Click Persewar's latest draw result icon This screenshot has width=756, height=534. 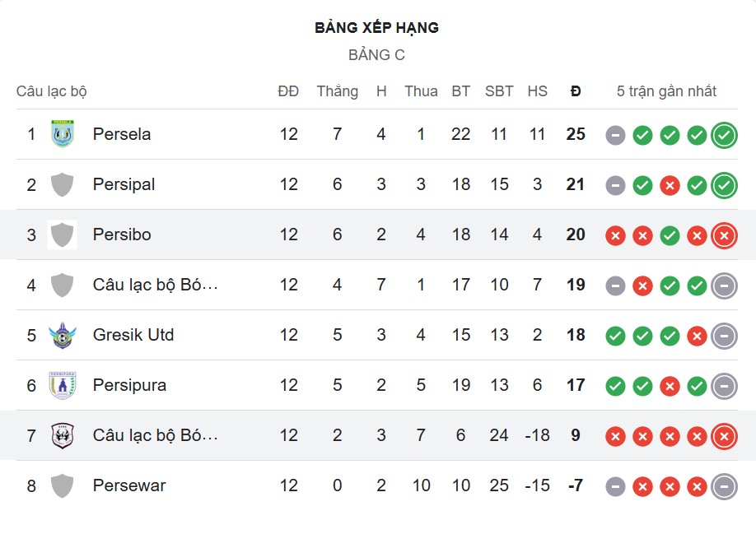[x=724, y=486]
